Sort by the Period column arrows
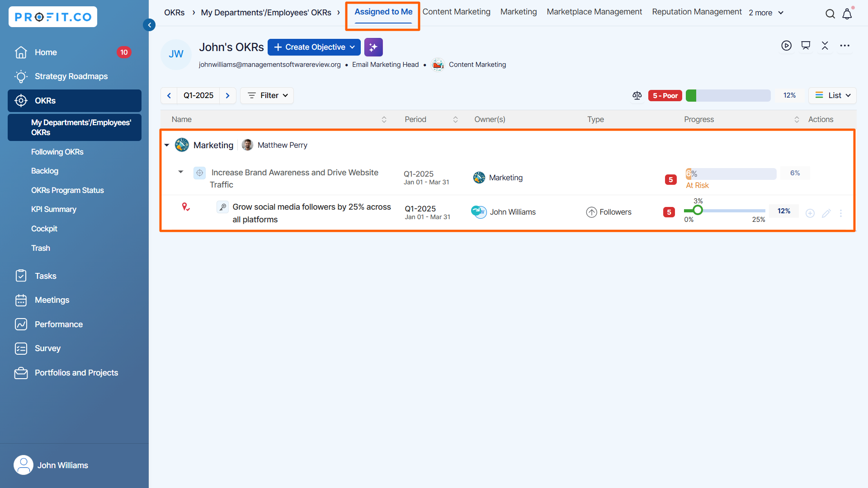The image size is (868, 488). (455, 120)
